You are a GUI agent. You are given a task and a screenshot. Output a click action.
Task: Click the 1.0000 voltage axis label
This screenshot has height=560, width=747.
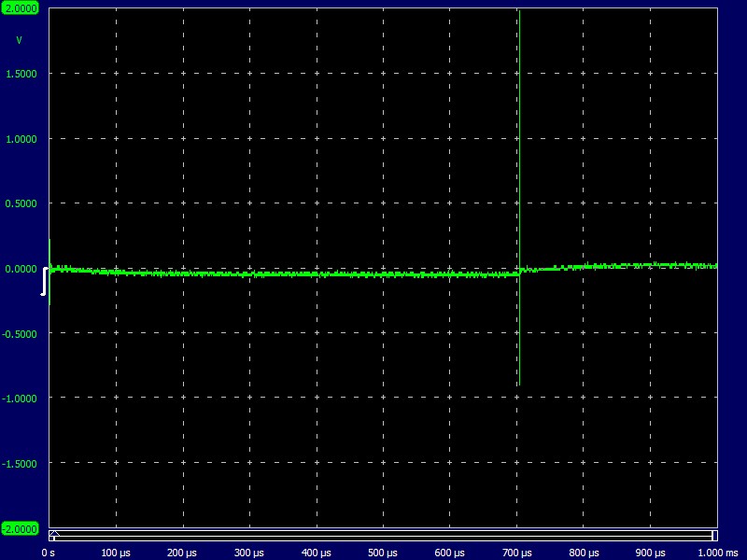tap(21, 139)
